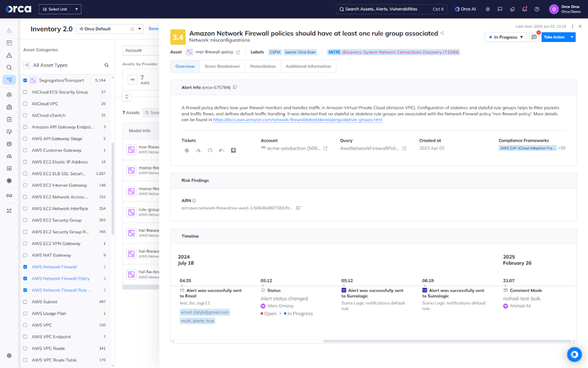Open alert kebab more options menu
This screenshot has height=368, width=588.
tap(573, 26)
